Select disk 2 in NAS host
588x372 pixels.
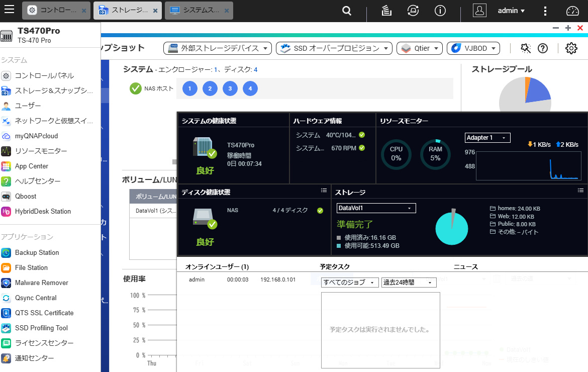point(210,88)
